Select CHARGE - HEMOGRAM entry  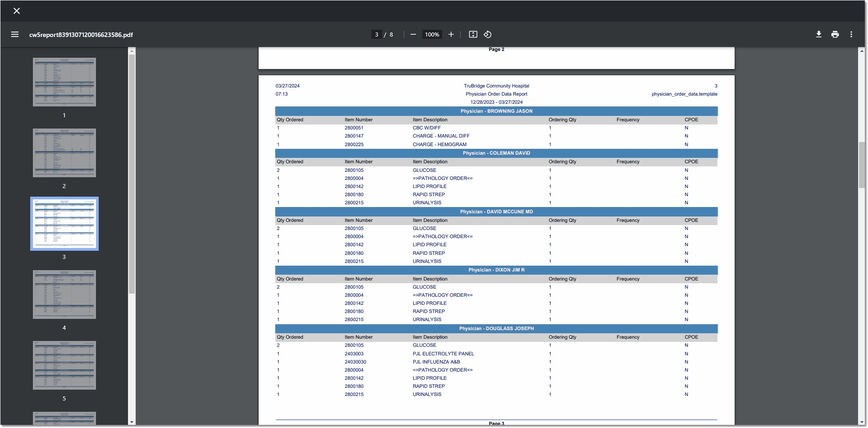tap(439, 144)
